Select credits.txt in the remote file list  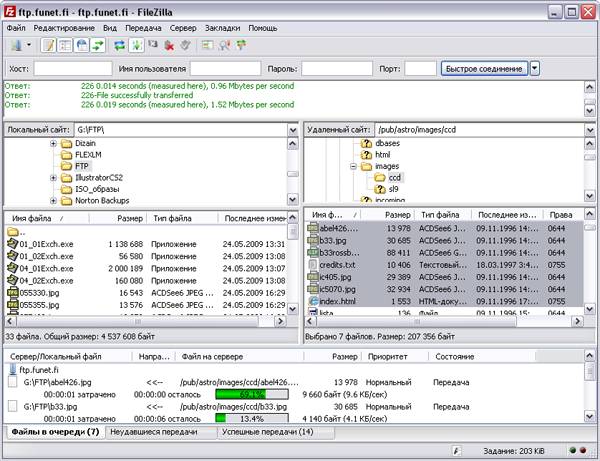pos(337,265)
